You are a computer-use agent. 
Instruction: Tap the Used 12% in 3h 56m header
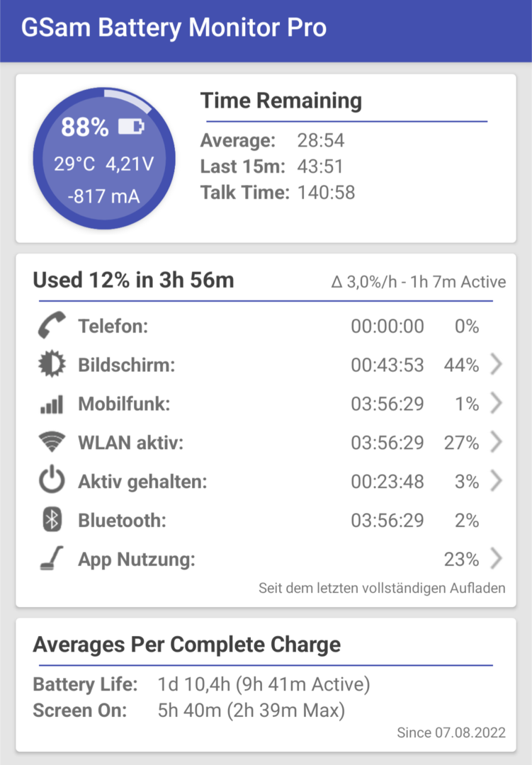(x=133, y=280)
